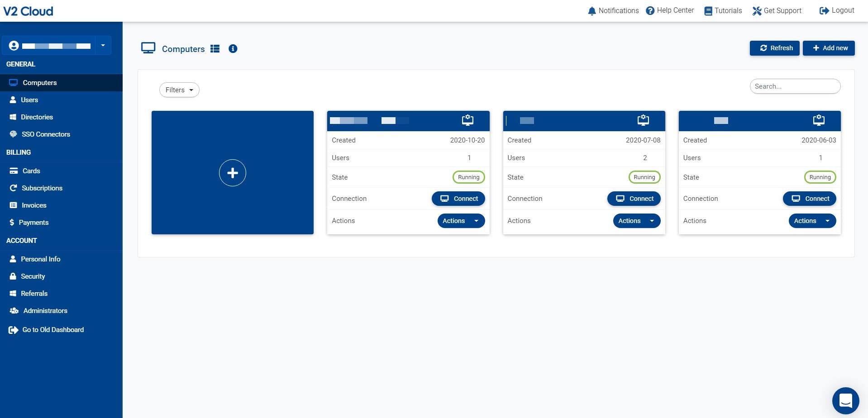This screenshot has width=868, height=418.
Task: Click the info icon next to Computers heading
Action: coord(233,49)
